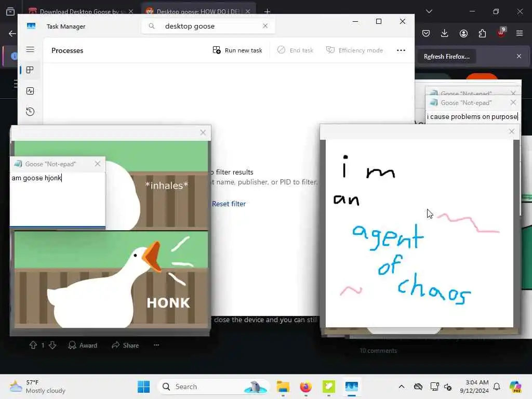Open Firefox account icon
The image size is (532, 399).
pyautogui.click(x=463, y=33)
